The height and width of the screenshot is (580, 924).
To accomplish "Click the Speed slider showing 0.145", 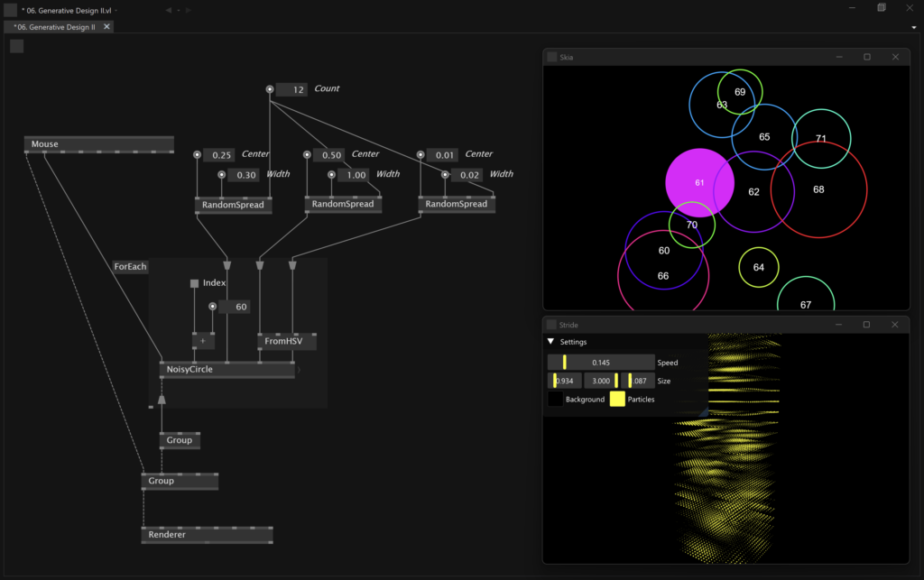I will [601, 362].
